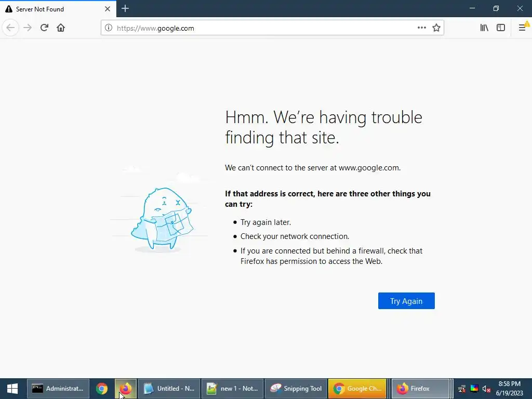This screenshot has height=399, width=532.
Task: Click pinned Firefox icon in taskbar
Action: 126,389
